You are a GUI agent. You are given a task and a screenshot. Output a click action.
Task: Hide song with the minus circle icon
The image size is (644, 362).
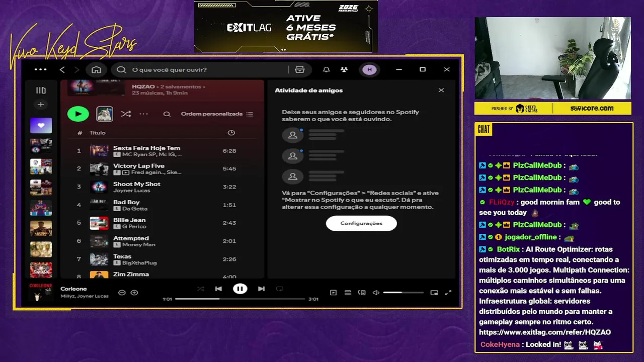coord(122,293)
